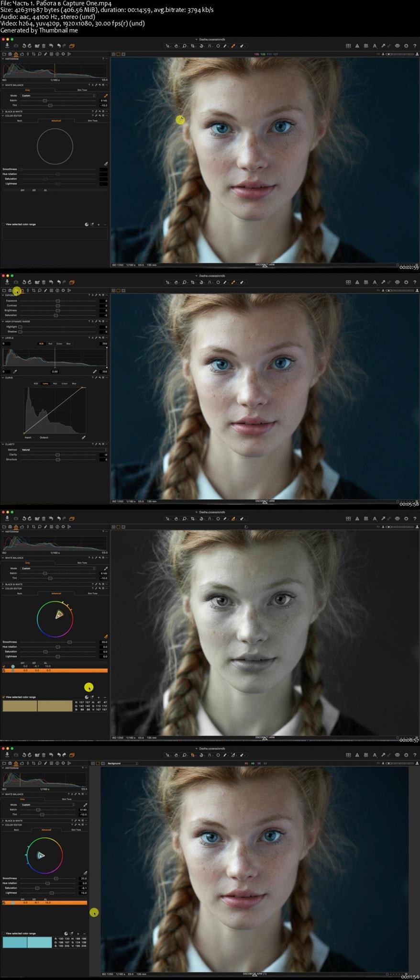Screen dimensions: 420x980
Task: Select Green levels channel tab, 00:05:58 frame
Action: point(59,344)
